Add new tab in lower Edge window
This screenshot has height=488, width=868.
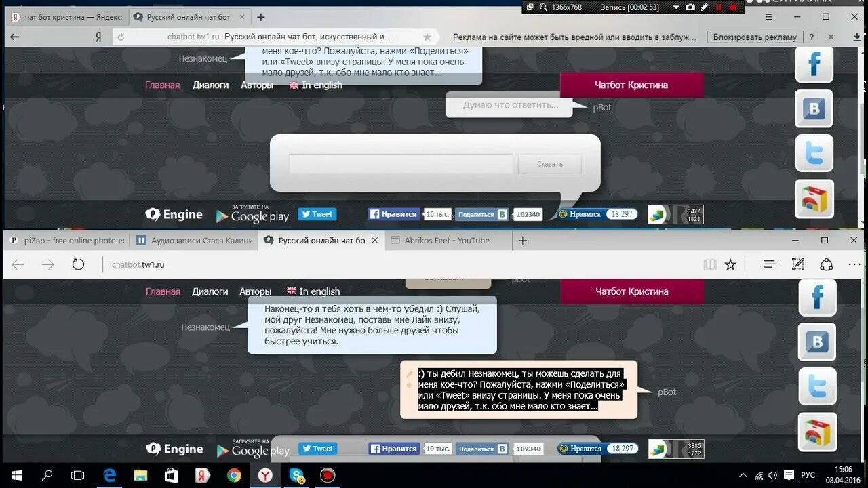coord(523,240)
